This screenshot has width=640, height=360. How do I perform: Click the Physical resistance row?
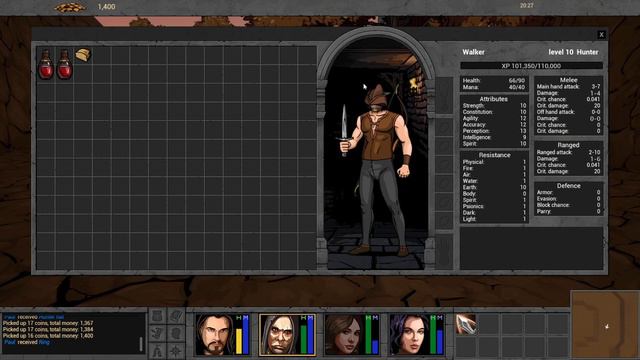[x=494, y=162]
